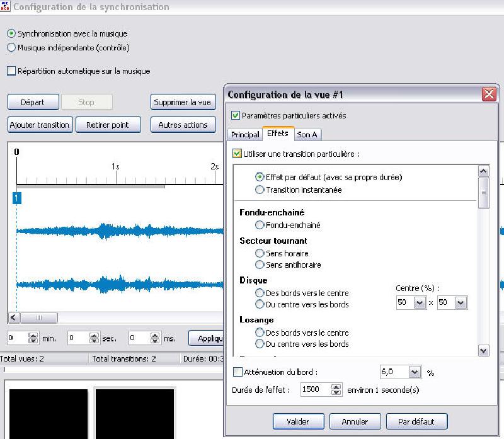504x439 pixels.
Task: Select Musique indépendante (contrôle) option
Action: (11, 48)
